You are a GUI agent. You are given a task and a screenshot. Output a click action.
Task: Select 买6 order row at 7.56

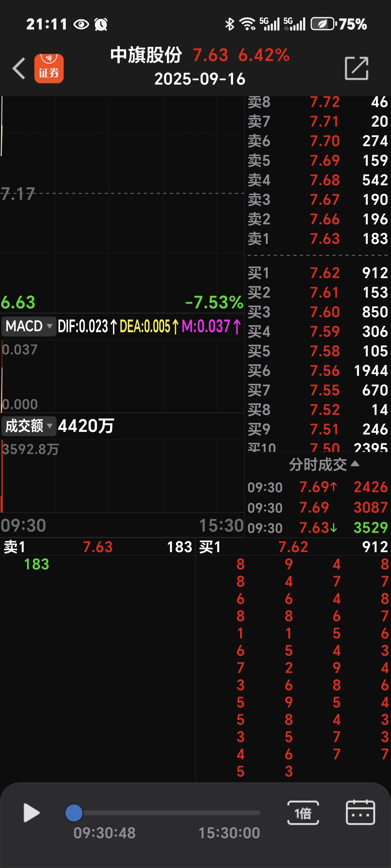[x=317, y=370]
